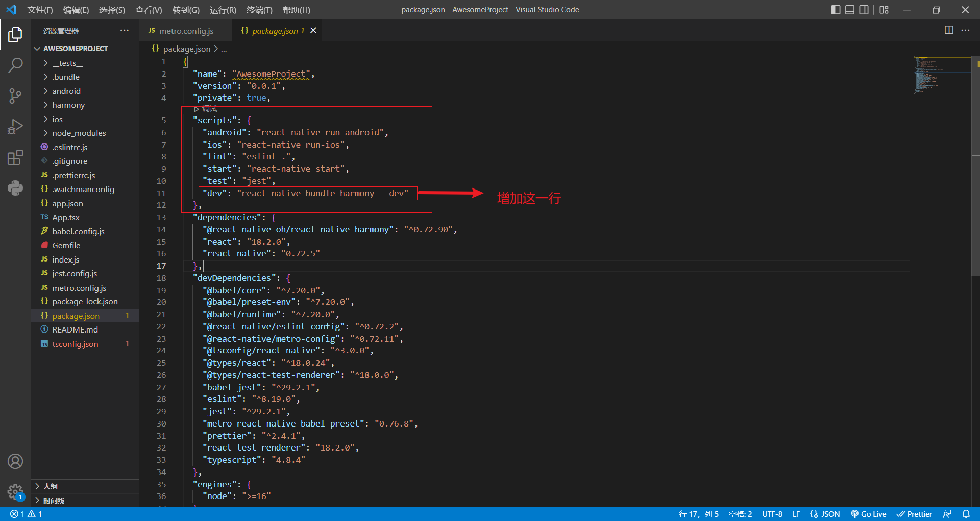Screen dimensions: 980x521
Task: Click the split editor right icon
Action: [949, 30]
